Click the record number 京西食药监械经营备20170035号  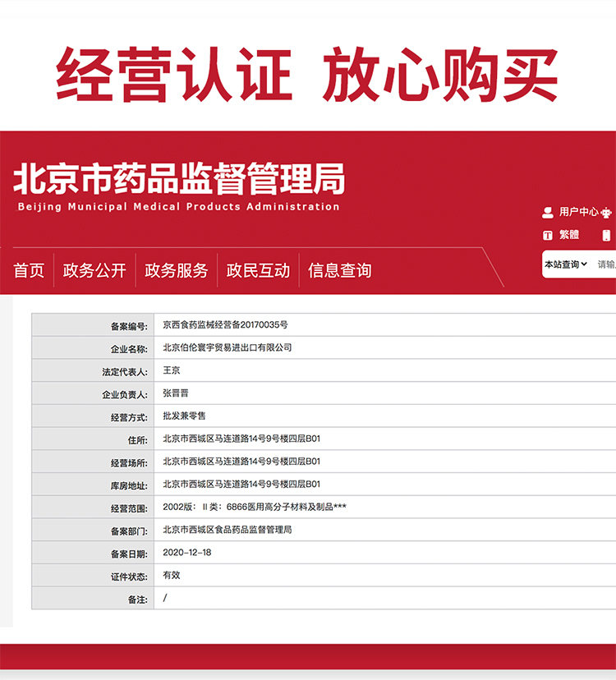point(225,324)
